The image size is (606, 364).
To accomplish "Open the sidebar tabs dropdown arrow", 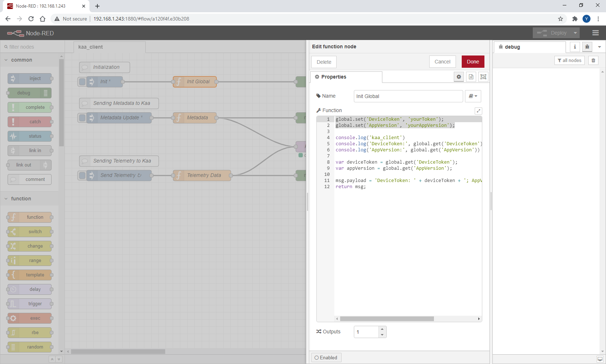I will tap(600, 47).
